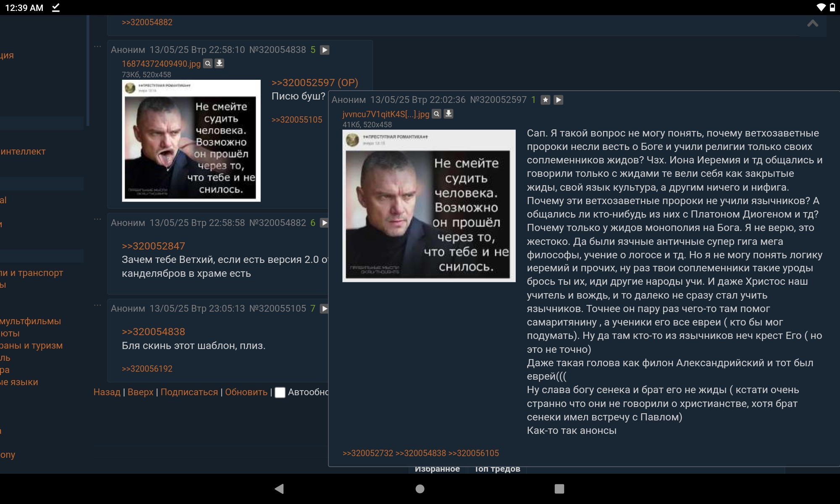Click the Обновить link
840x504 pixels.
(x=246, y=392)
